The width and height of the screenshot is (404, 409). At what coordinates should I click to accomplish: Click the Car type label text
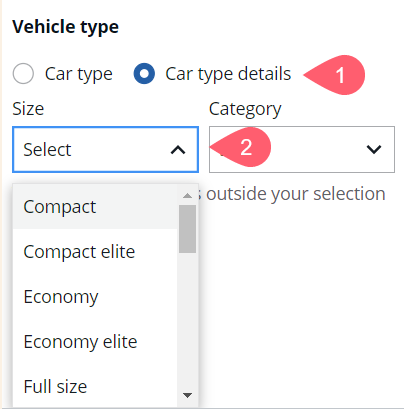[79, 74]
